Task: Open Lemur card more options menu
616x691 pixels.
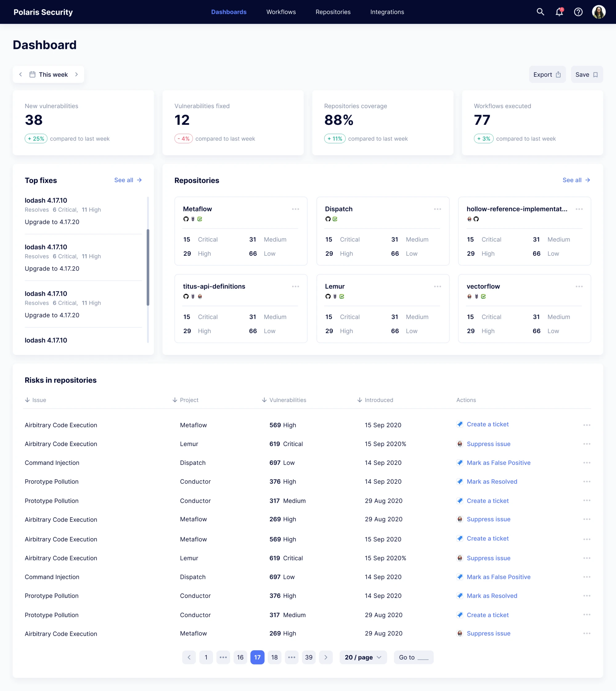Action: (x=437, y=287)
